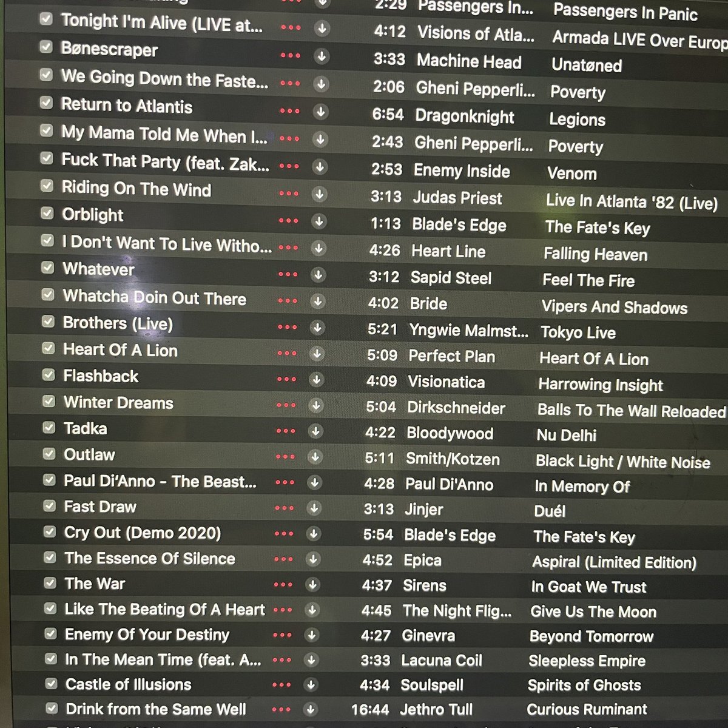728x728 pixels.
Task: Select artist Lacuna Coil
Action: [442, 661]
